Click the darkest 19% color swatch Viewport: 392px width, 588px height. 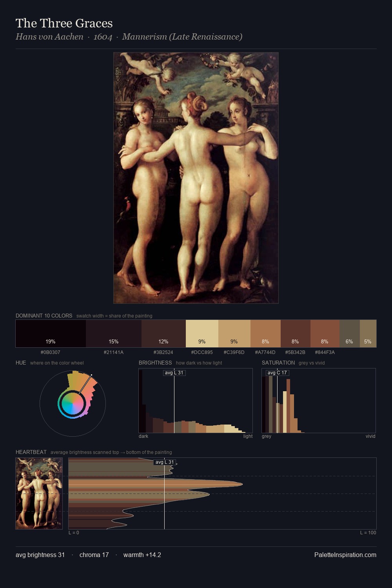click(x=51, y=334)
